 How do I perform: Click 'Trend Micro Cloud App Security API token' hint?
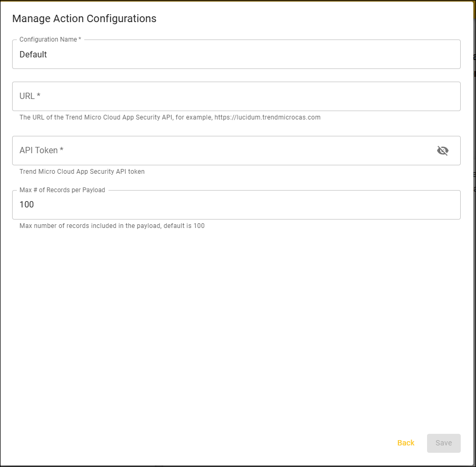(82, 172)
